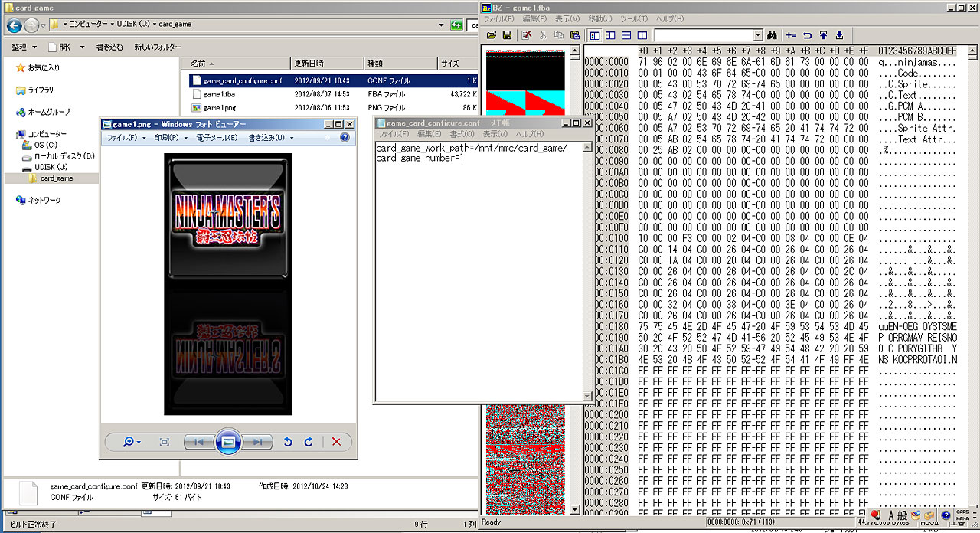Image resolution: width=980 pixels, height=533 pixels.
Task: Rotate image counterclockwise in Photo Viewer
Action: click(x=288, y=442)
